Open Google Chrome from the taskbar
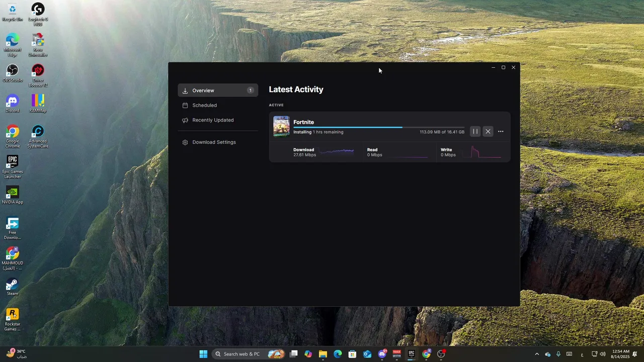The image size is (644, 362). pyautogui.click(x=426, y=354)
